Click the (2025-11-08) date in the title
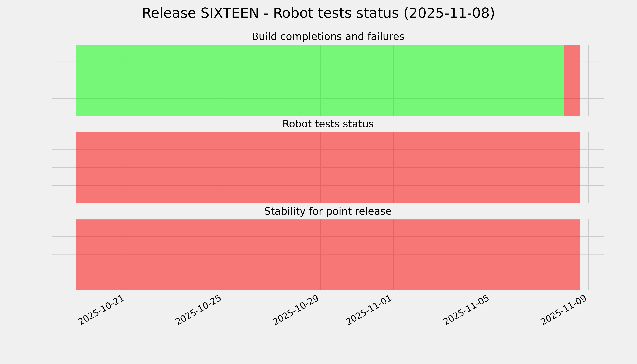 tap(449, 13)
